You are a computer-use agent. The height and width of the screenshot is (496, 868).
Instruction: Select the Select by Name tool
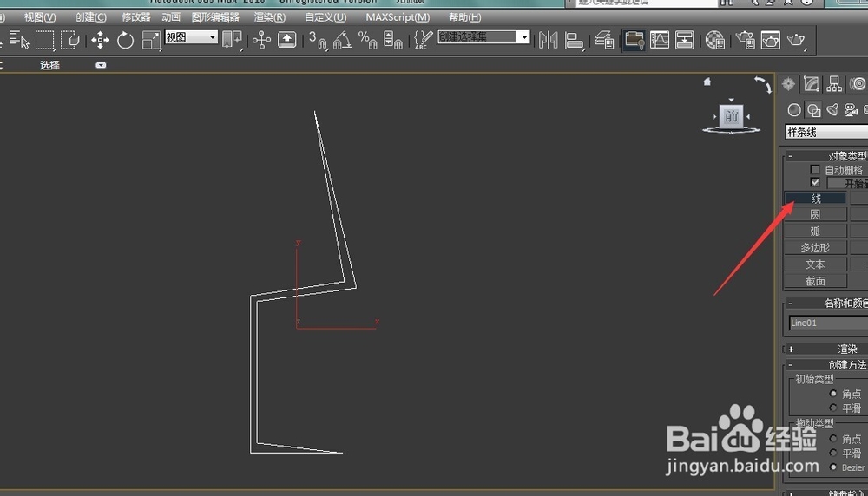click(19, 40)
